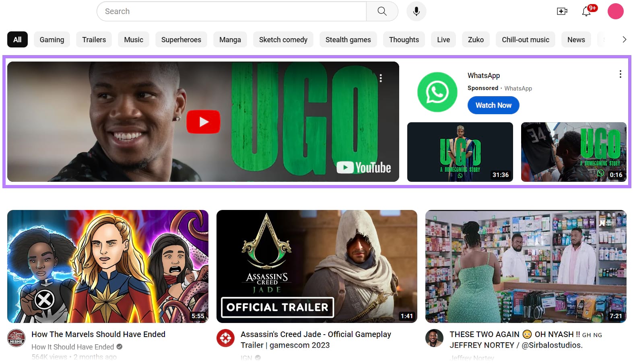Open the 7:21 pharmacy sketch thumbnail
633x364 pixels.
click(526, 266)
